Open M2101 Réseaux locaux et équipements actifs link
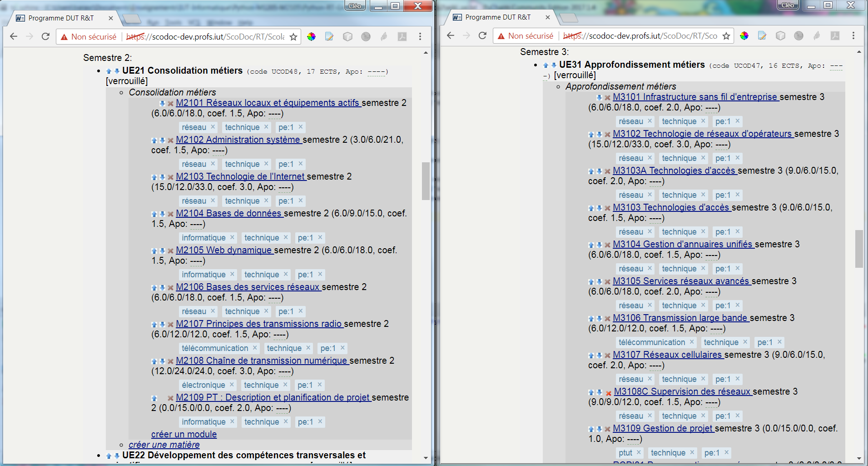The width and height of the screenshot is (868, 466). tap(268, 103)
